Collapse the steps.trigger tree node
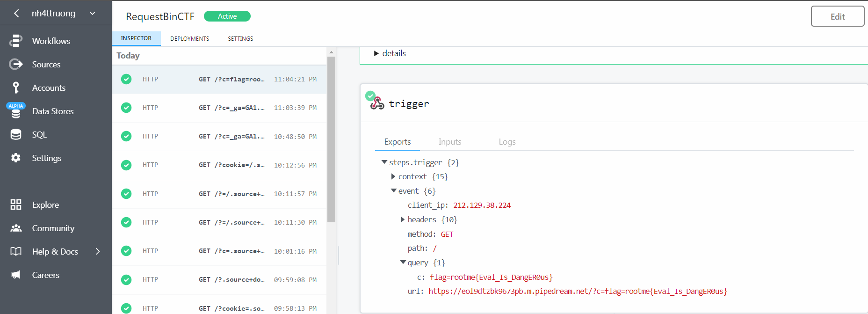The height and width of the screenshot is (314, 868). [x=384, y=162]
